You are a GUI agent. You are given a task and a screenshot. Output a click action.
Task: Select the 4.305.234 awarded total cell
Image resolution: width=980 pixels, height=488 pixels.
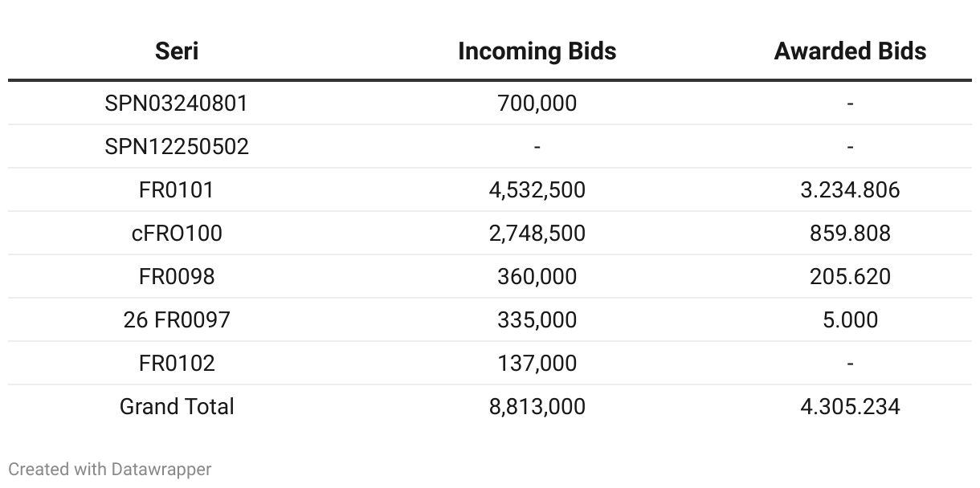(850, 407)
